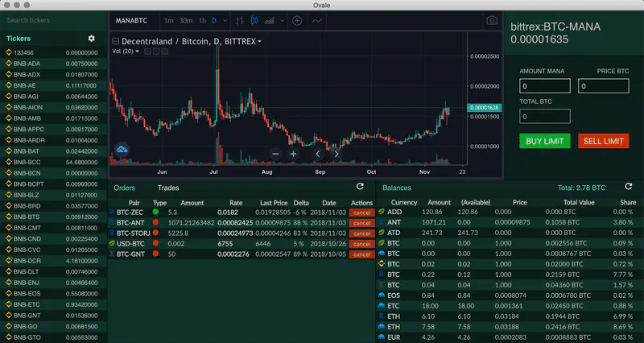Click the leaf icon beside the USD-BTC order
Screen dimensions: 644x343
point(112,243)
